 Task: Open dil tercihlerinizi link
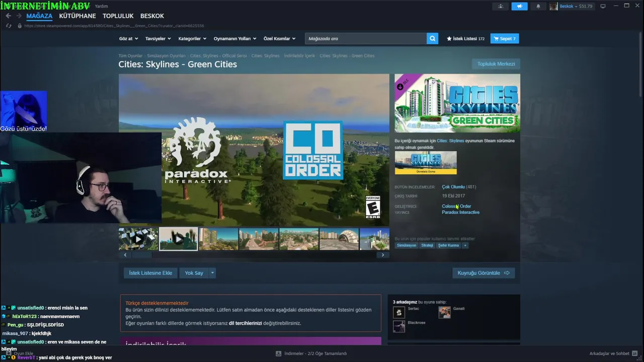pos(246,323)
